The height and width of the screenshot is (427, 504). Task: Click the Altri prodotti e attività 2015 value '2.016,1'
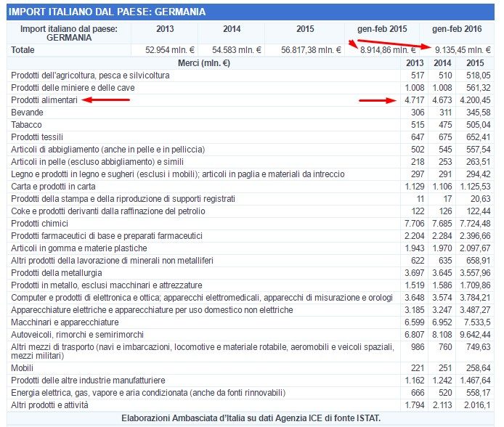(x=477, y=405)
